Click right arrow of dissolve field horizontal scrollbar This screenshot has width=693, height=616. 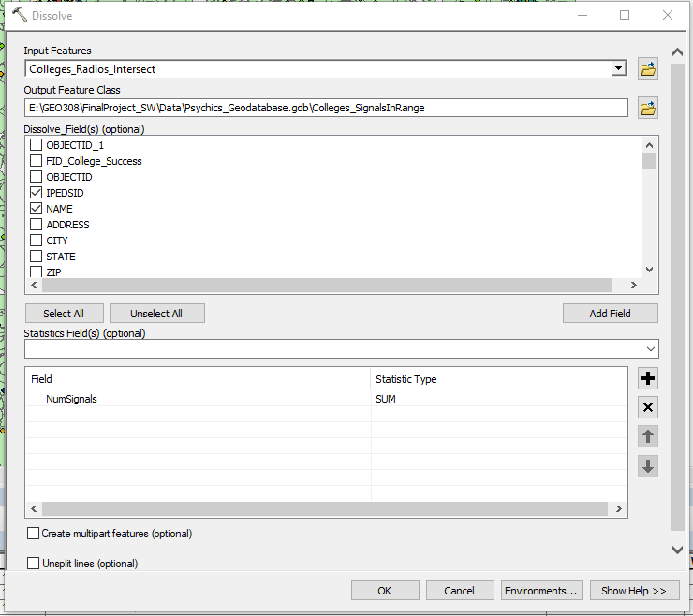(634, 285)
